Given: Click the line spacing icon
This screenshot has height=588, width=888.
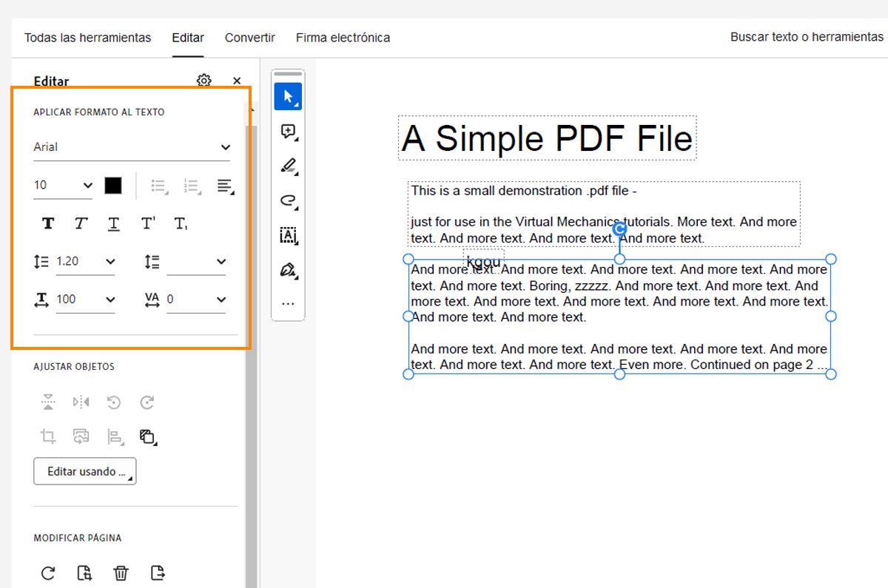Looking at the screenshot, I should 41,261.
